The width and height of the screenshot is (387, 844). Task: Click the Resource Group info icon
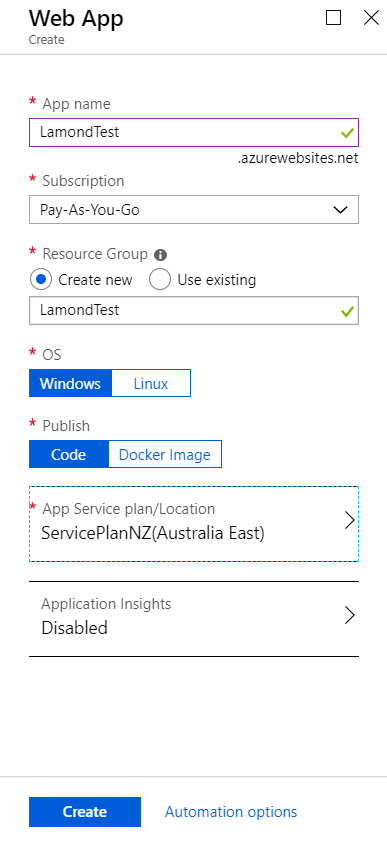[x=160, y=255]
